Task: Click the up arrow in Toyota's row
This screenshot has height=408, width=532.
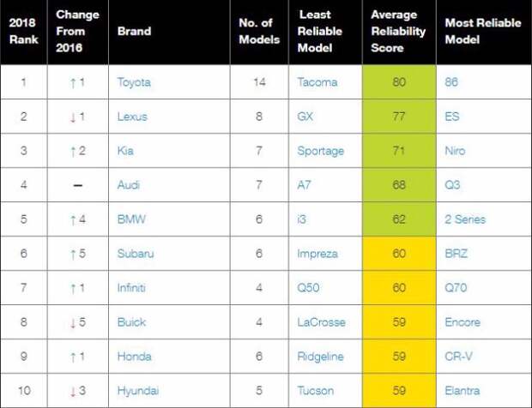Action: coord(73,82)
